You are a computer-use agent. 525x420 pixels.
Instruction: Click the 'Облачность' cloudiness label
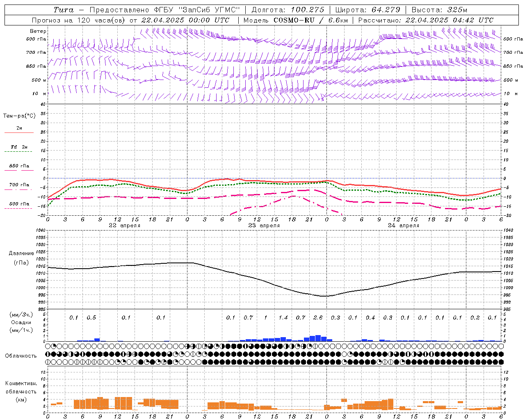tap(21, 356)
